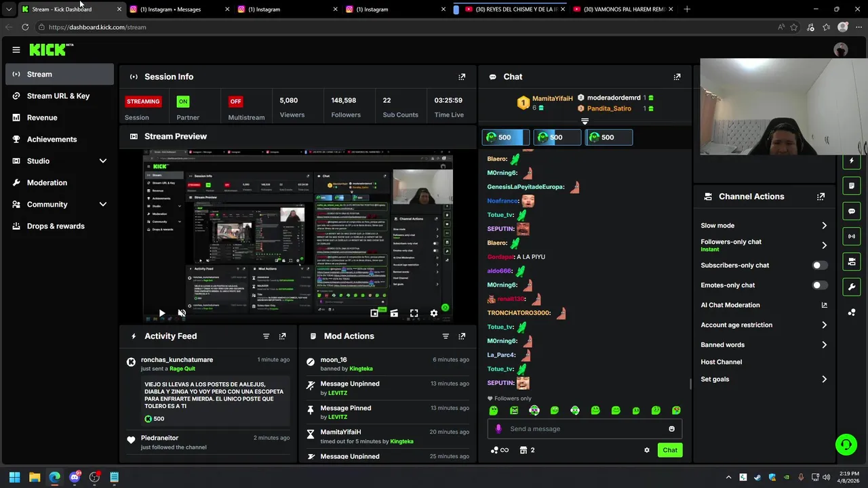Open AI Chat Moderation link
Image resolution: width=868 pixels, height=488 pixels.
pyautogui.click(x=764, y=305)
